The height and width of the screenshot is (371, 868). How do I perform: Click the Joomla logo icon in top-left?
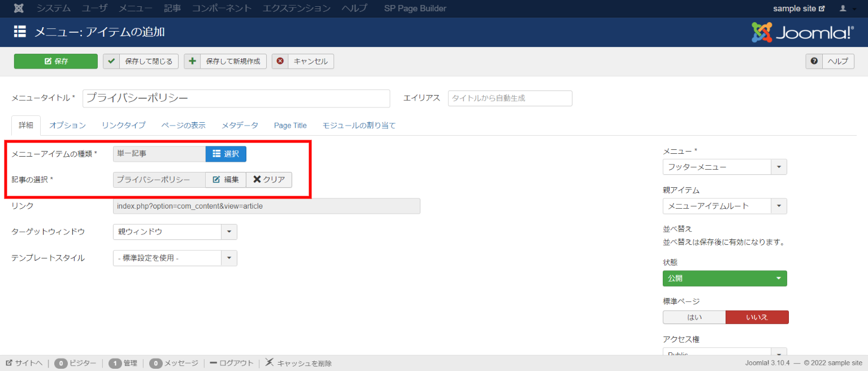19,8
